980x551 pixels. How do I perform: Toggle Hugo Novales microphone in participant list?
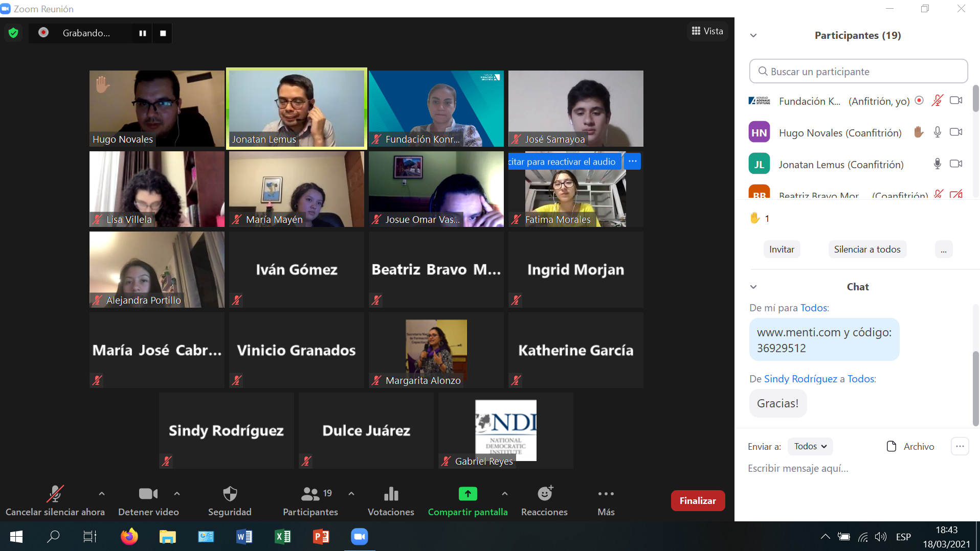tap(937, 132)
